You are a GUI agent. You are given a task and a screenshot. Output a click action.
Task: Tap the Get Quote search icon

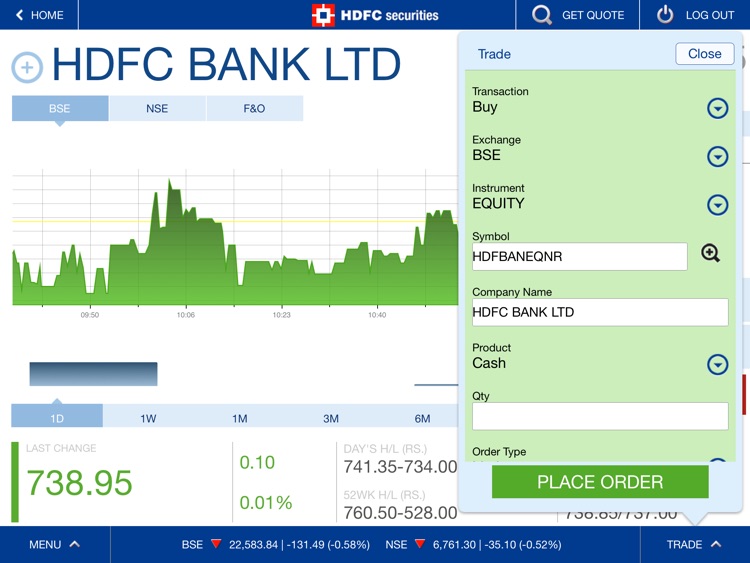click(542, 15)
